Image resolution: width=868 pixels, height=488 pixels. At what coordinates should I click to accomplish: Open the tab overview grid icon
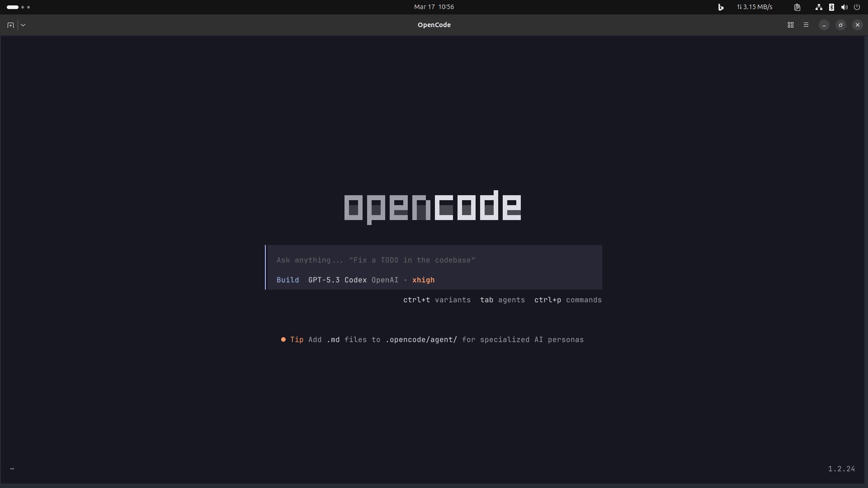coord(790,25)
